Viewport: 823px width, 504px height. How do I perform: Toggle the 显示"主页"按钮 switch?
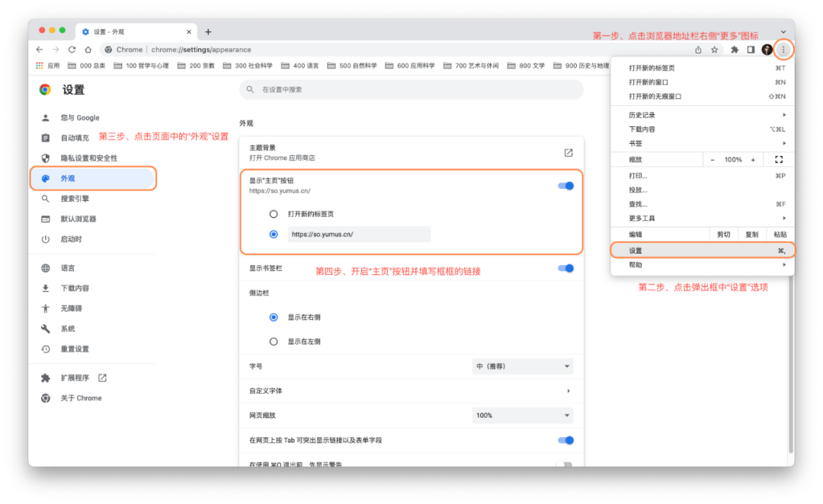[565, 186]
